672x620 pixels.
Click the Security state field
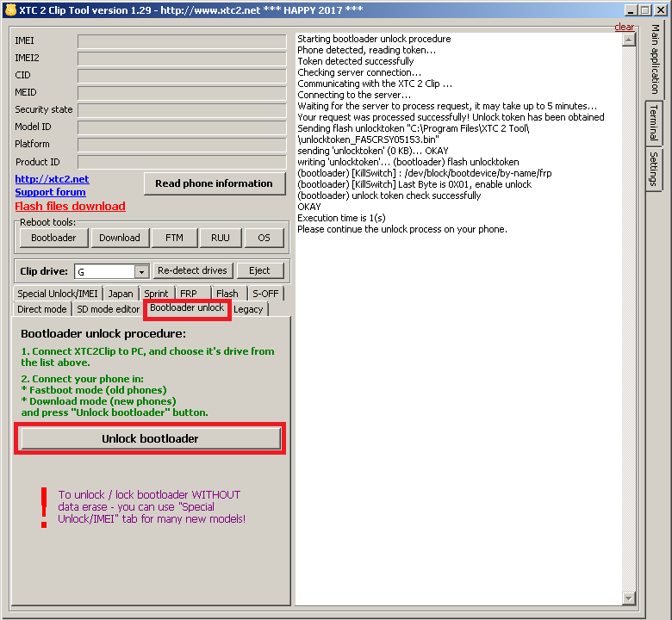pyautogui.click(x=182, y=110)
